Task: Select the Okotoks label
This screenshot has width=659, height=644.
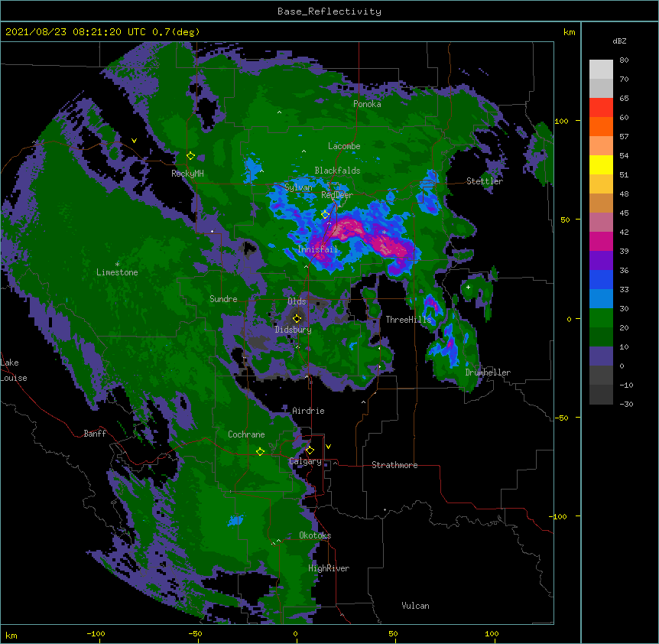Action: click(x=315, y=535)
